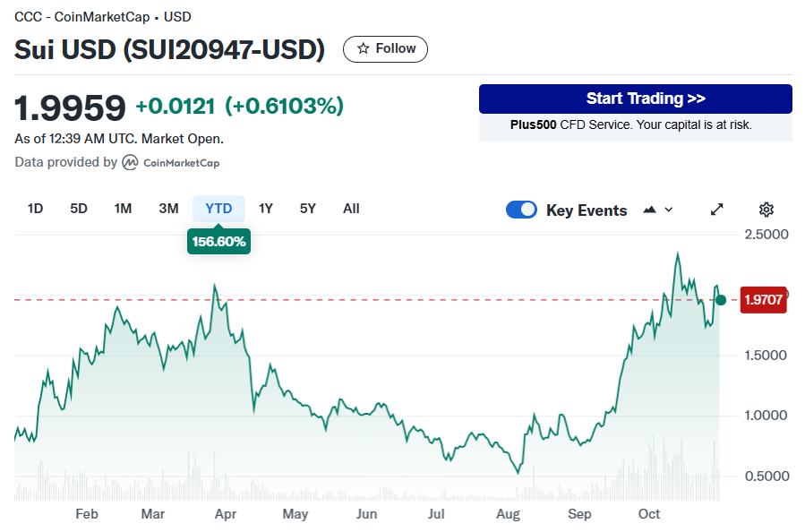Follow Sui USD ticker
The width and height of the screenshot is (805, 532).
[385, 49]
